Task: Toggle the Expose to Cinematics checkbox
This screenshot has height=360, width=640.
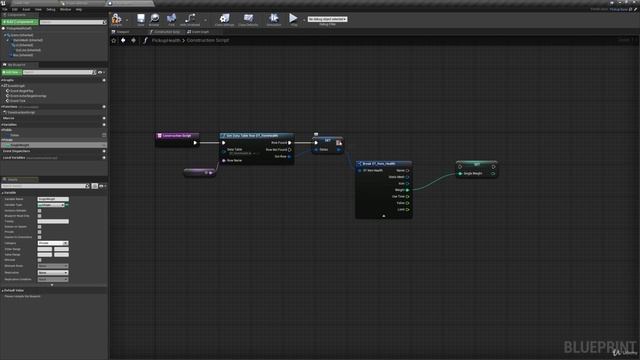Action: point(40,237)
